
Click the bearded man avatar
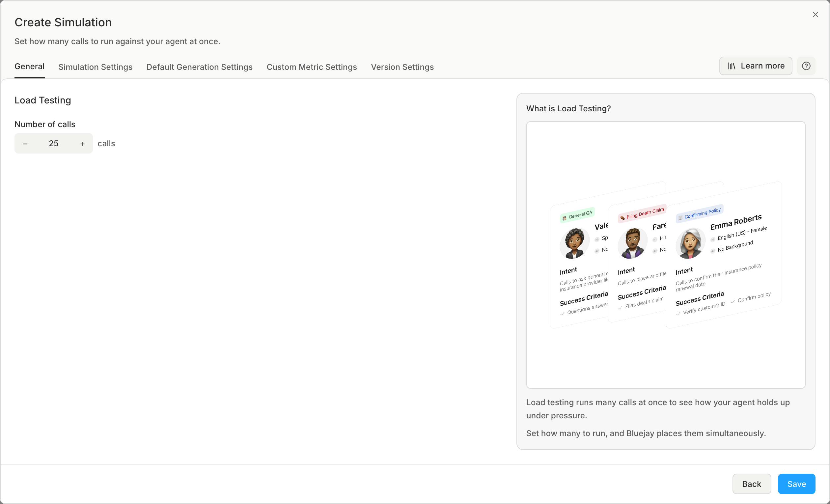[632, 243]
